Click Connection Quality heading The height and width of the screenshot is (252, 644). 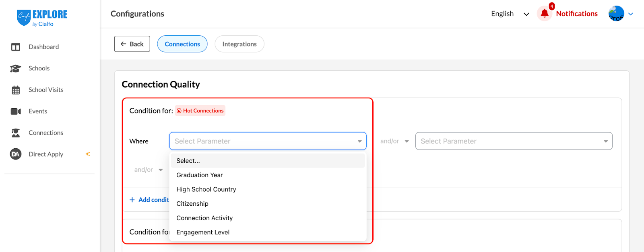(x=161, y=84)
